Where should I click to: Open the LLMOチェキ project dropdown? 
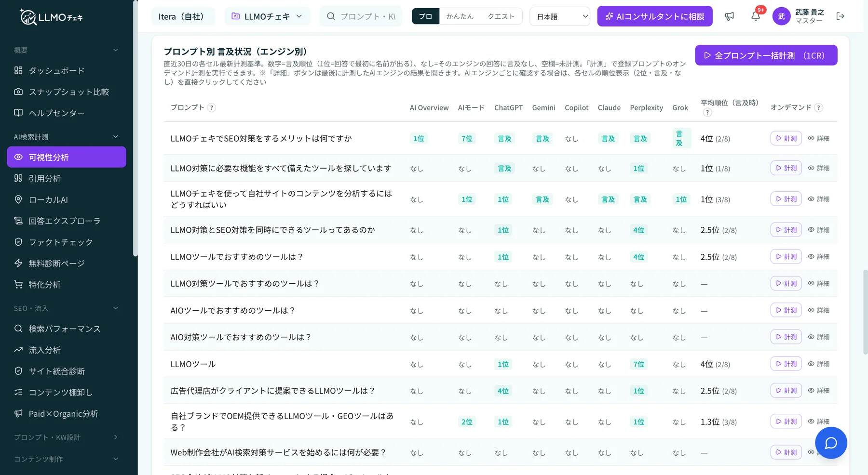pyautogui.click(x=267, y=16)
